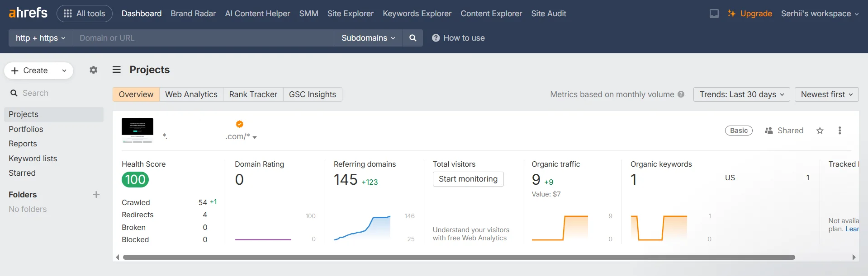Click the Domain Rating value 0
The image size is (868, 276).
point(239,180)
